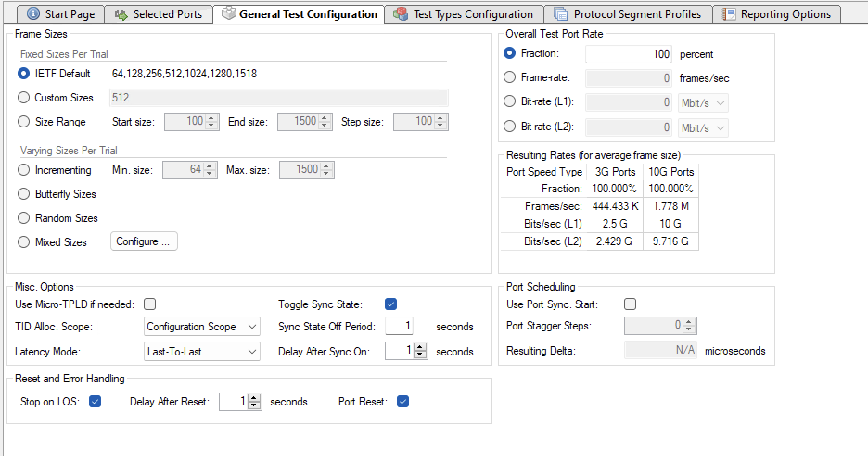Switch to the Selected Ports tab
The image size is (868, 456).
point(159,14)
